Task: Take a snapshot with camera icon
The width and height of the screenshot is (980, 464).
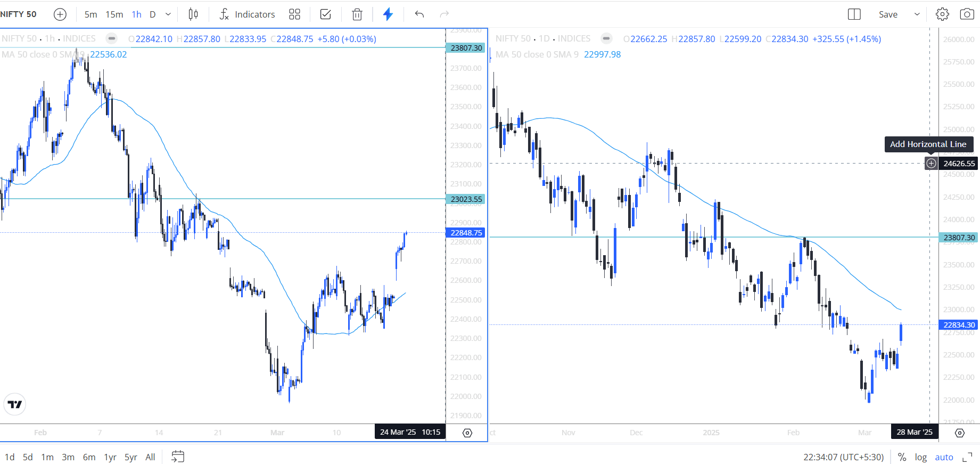Action: coord(967,14)
